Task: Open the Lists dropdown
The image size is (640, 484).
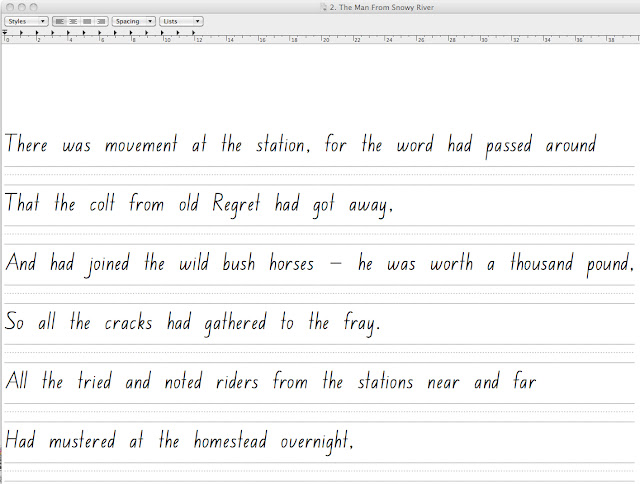Action: (181, 21)
